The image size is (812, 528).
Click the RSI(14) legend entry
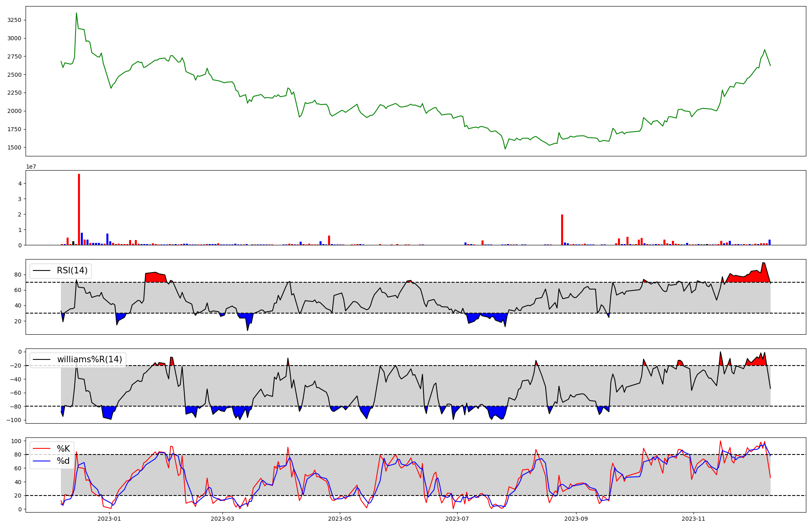tap(72, 270)
